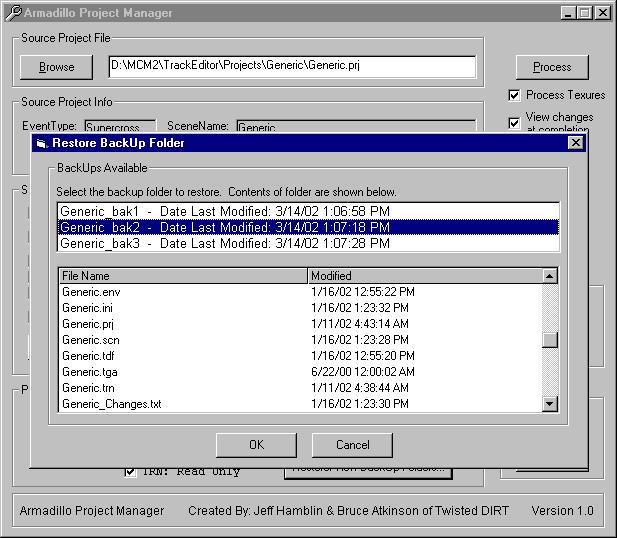Image resolution: width=617 pixels, height=538 pixels.
Task: Sort files by File Name column header
Action: [x=183, y=276]
